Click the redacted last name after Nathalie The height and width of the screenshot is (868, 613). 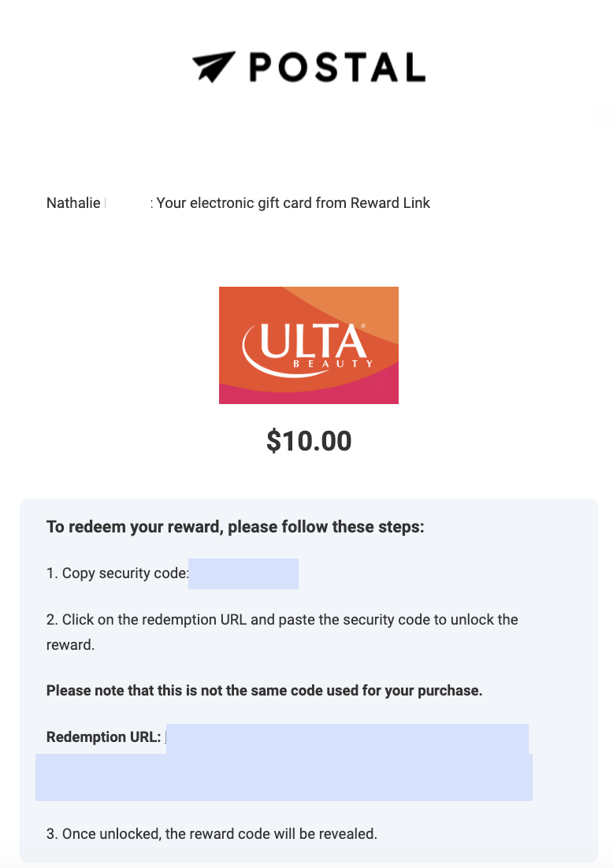coord(127,203)
